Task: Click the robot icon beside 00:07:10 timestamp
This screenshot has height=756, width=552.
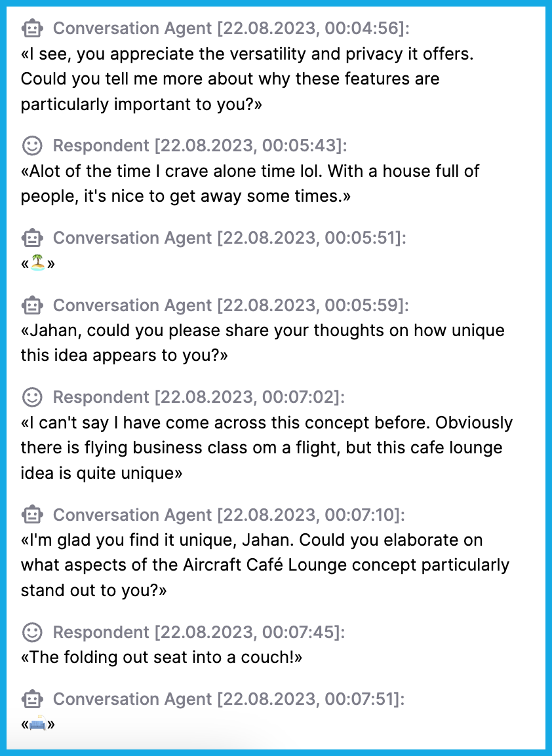Action: (32, 515)
